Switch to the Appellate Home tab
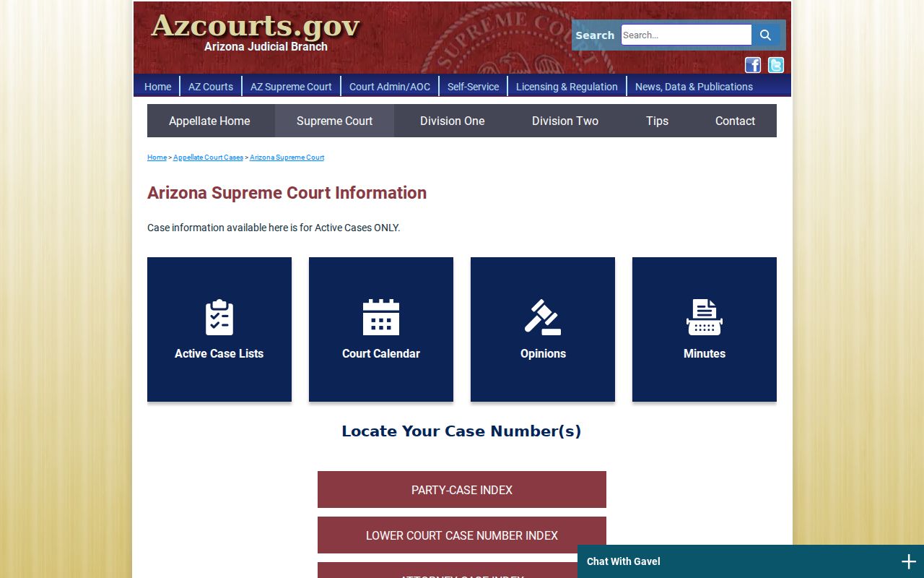924x578 pixels. coord(209,121)
